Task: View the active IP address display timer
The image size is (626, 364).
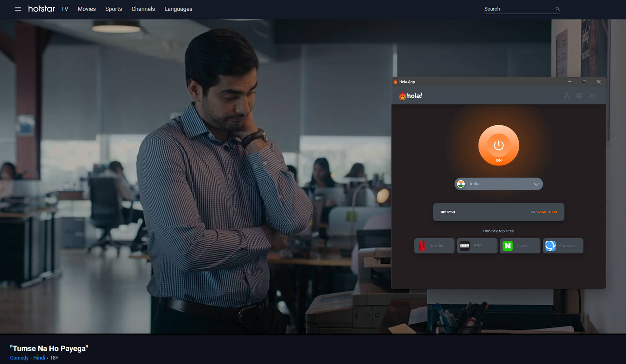Action: (x=448, y=212)
